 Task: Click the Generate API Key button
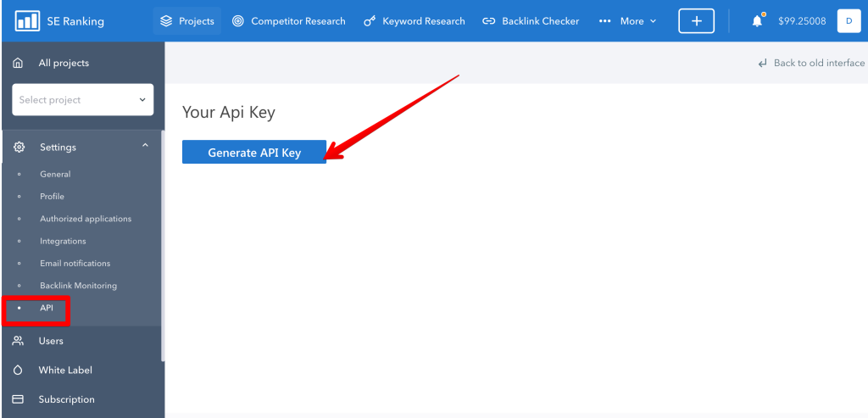(x=254, y=153)
